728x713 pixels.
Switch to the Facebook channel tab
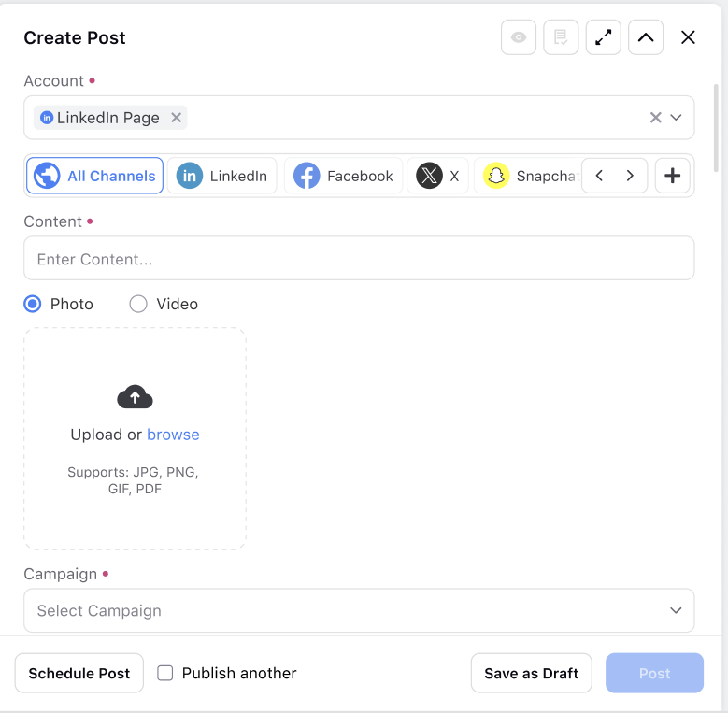[343, 176]
